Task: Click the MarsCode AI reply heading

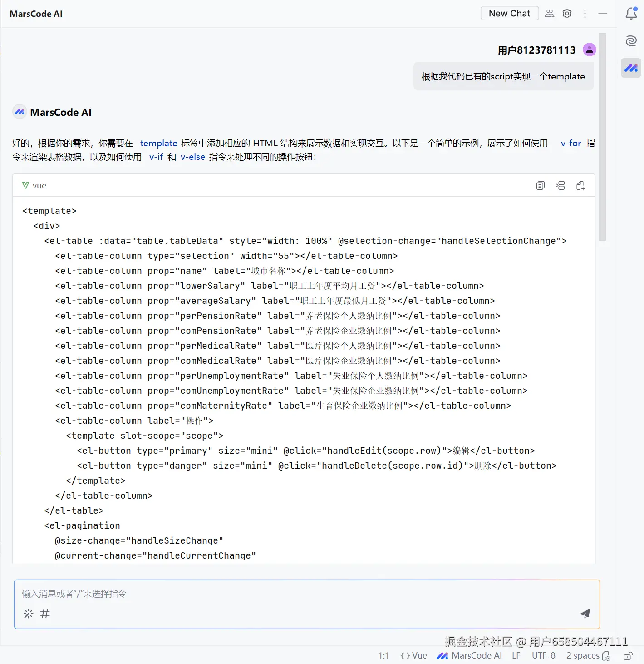Action: [x=60, y=112]
